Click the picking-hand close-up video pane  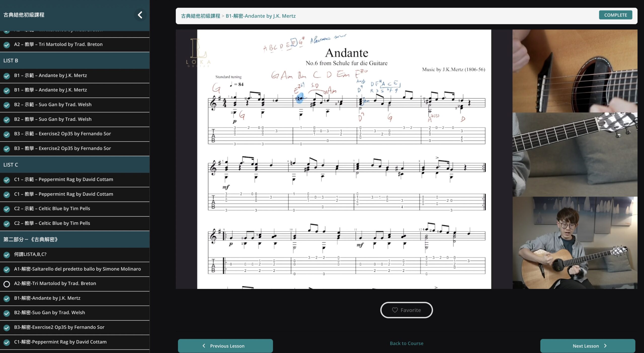pos(575,71)
